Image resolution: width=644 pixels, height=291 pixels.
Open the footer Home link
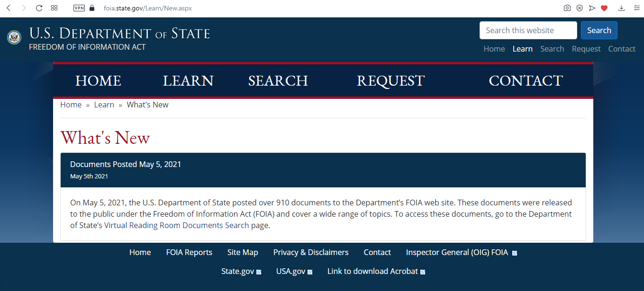click(x=140, y=252)
